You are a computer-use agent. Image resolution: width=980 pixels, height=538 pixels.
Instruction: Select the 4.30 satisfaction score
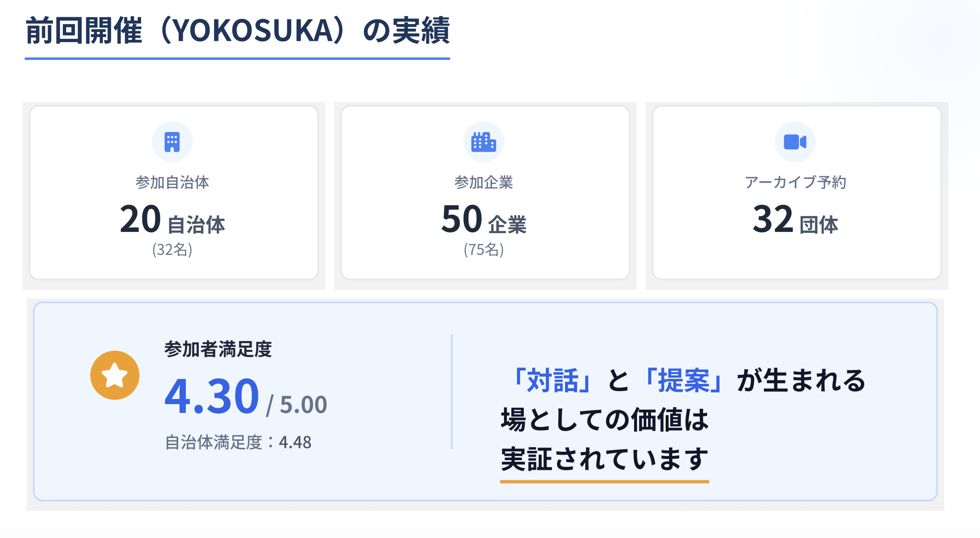[212, 396]
